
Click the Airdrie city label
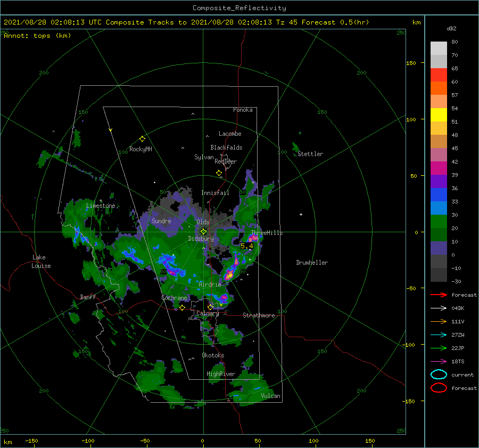pyautogui.click(x=210, y=284)
